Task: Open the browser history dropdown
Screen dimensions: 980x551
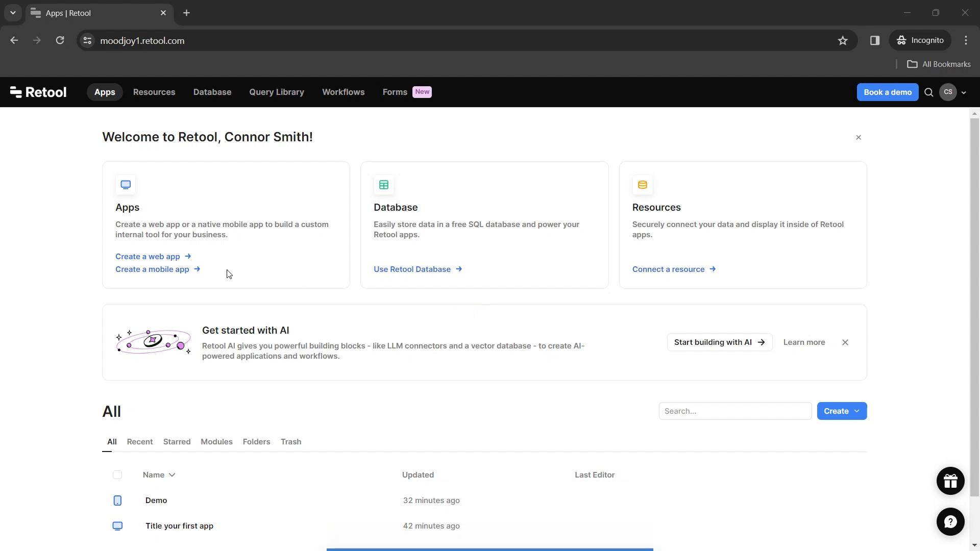Action: point(12,13)
